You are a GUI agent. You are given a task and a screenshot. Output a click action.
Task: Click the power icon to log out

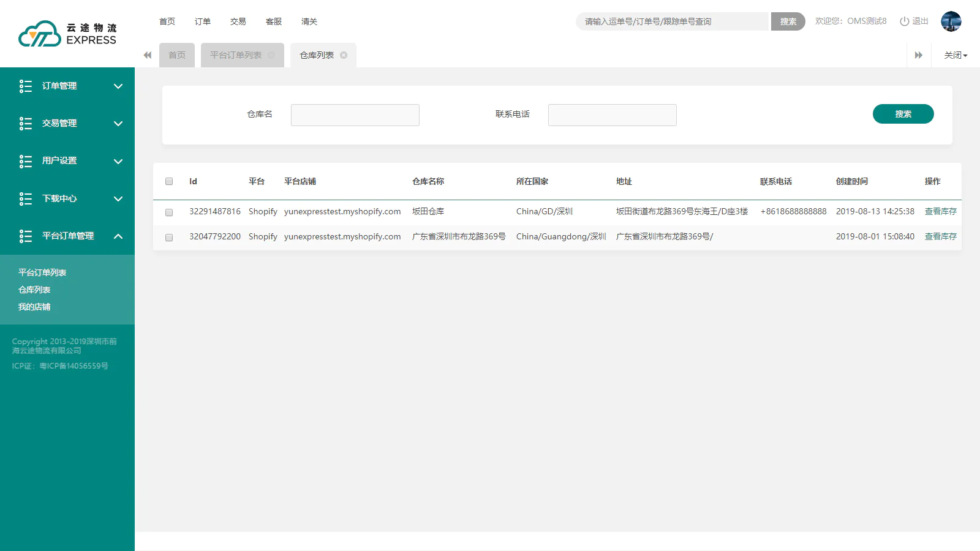pos(904,21)
